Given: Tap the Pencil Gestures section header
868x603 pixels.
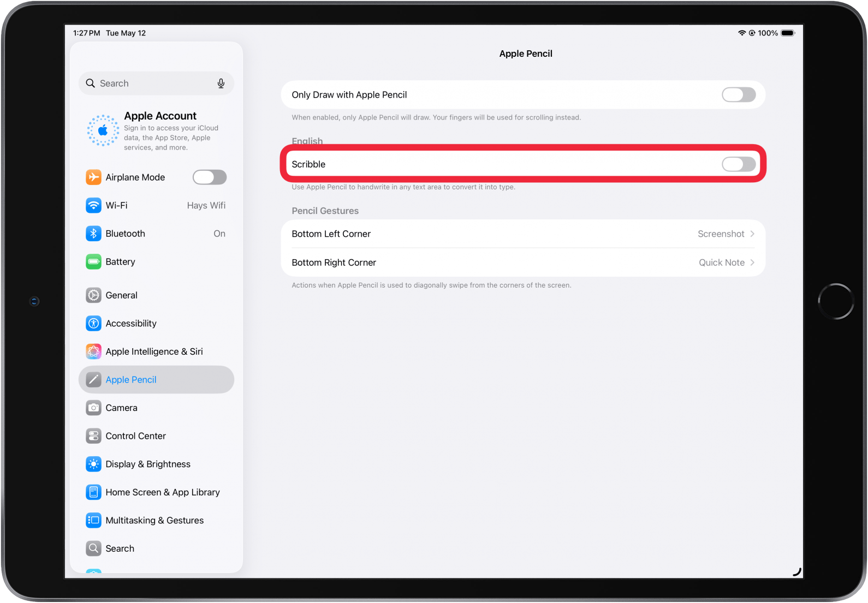Looking at the screenshot, I should (325, 211).
